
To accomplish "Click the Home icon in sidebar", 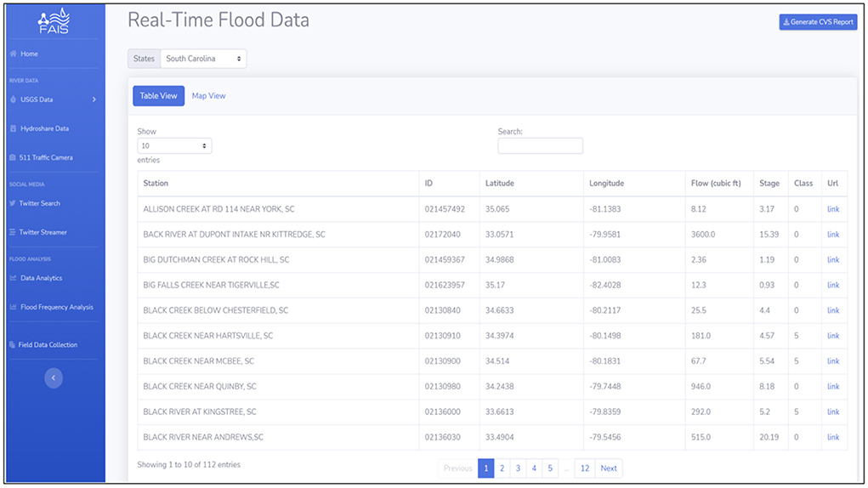I will tap(14, 54).
